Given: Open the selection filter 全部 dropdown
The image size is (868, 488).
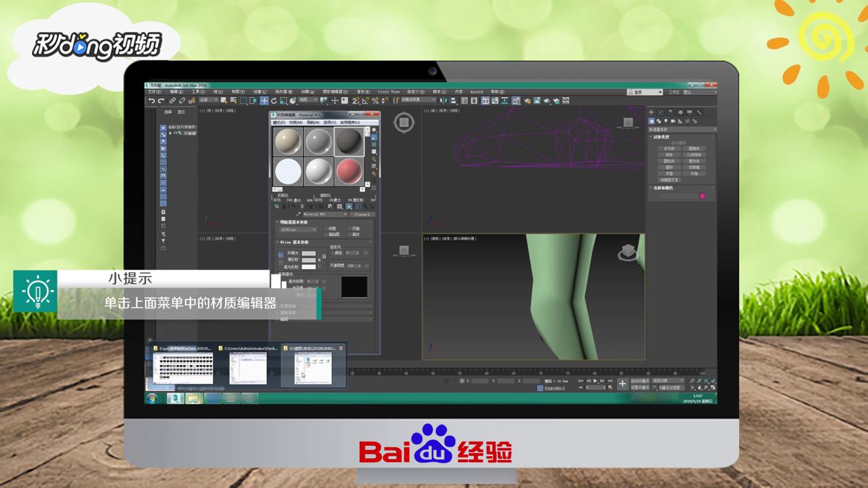Looking at the screenshot, I should (209, 100).
